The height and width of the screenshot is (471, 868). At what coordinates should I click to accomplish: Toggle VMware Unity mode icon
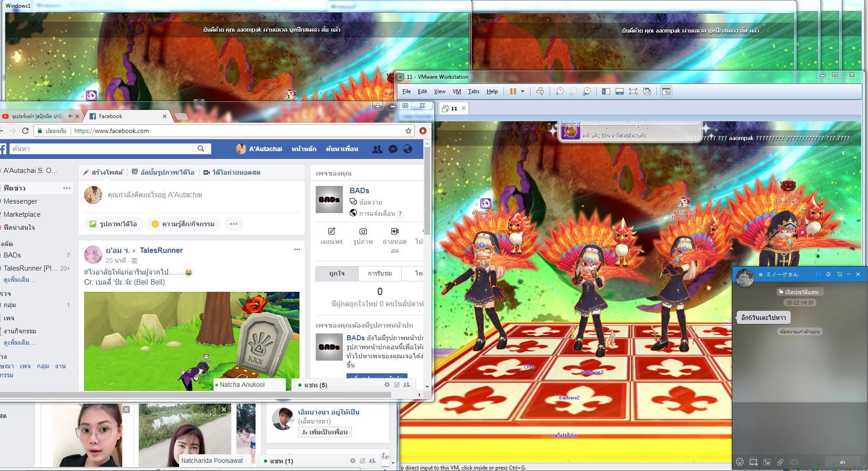coord(647,91)
